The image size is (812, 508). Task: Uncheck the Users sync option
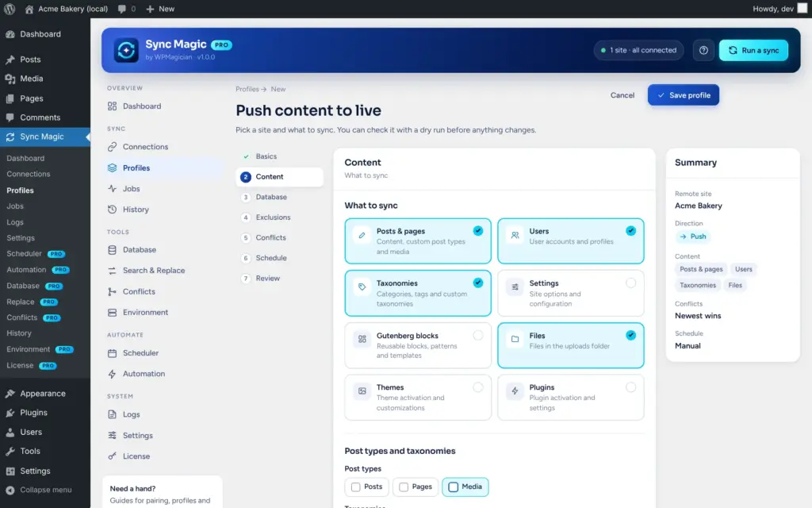point(630,231)
